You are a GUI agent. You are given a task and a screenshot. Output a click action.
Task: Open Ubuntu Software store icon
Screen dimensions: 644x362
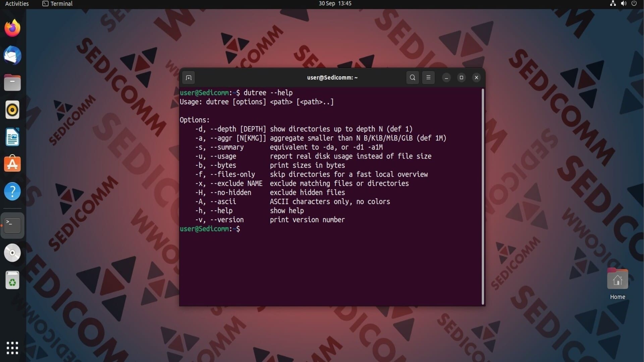[x=12, y=164]
